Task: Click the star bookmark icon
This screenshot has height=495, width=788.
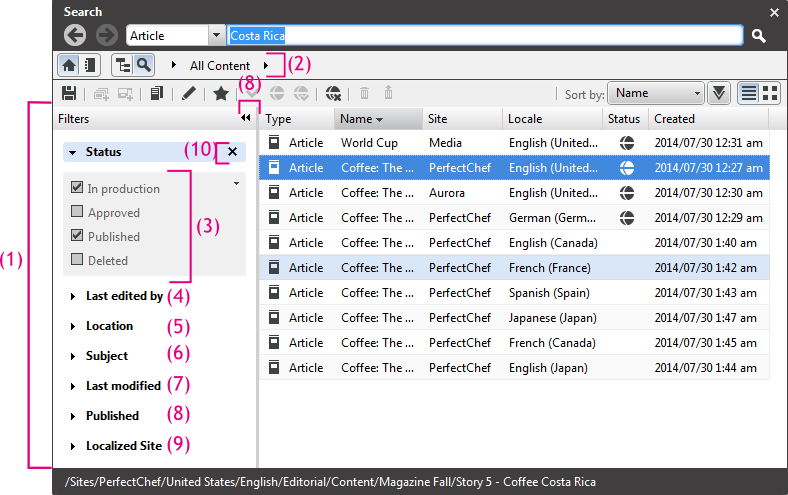Action: [x=221, y=94]
